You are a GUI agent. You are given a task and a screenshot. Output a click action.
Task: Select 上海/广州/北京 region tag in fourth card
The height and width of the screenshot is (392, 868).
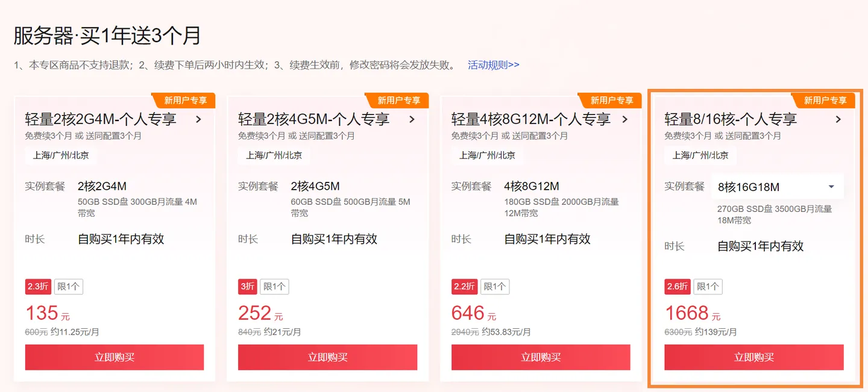point(700,155)
